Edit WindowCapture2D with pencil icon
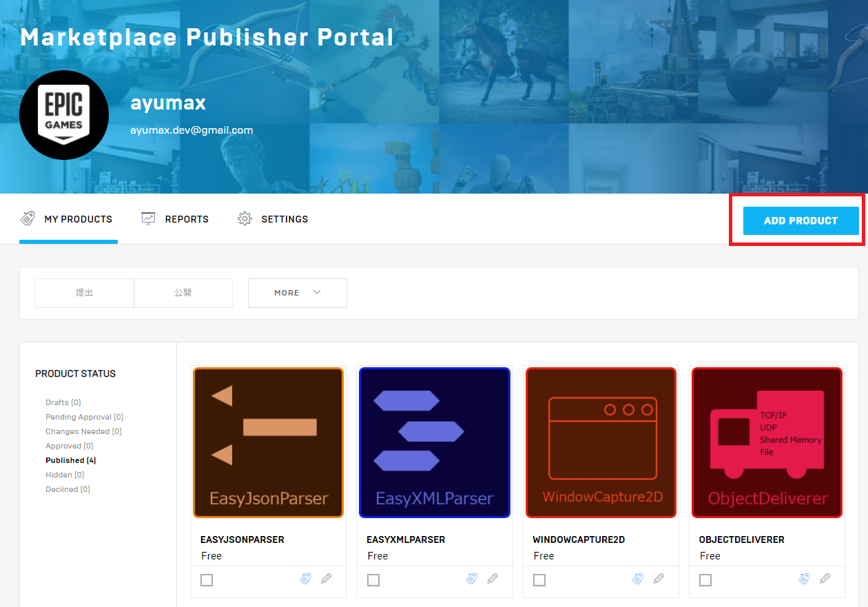This screenshot has height=607, width=868. click(659, 579)
